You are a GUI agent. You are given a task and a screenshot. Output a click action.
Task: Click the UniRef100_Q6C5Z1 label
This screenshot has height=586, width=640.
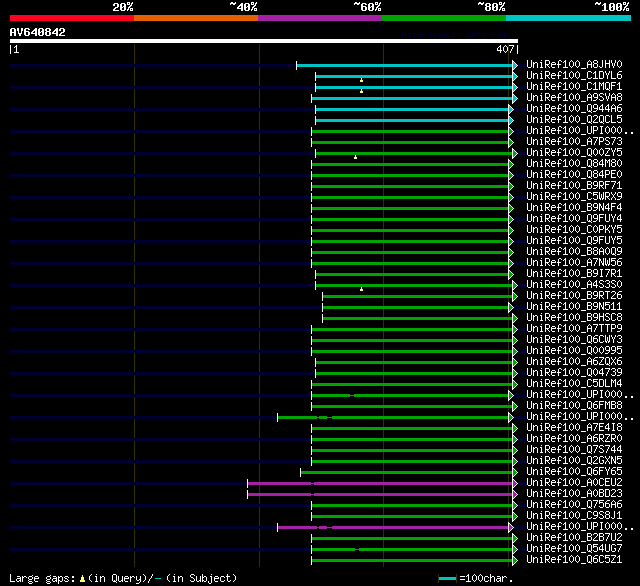(574, 560)
